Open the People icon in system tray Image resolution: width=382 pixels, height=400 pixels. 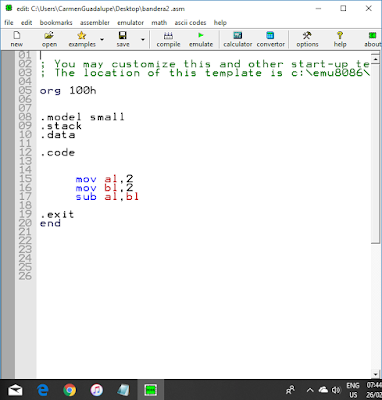coord(291,389)
